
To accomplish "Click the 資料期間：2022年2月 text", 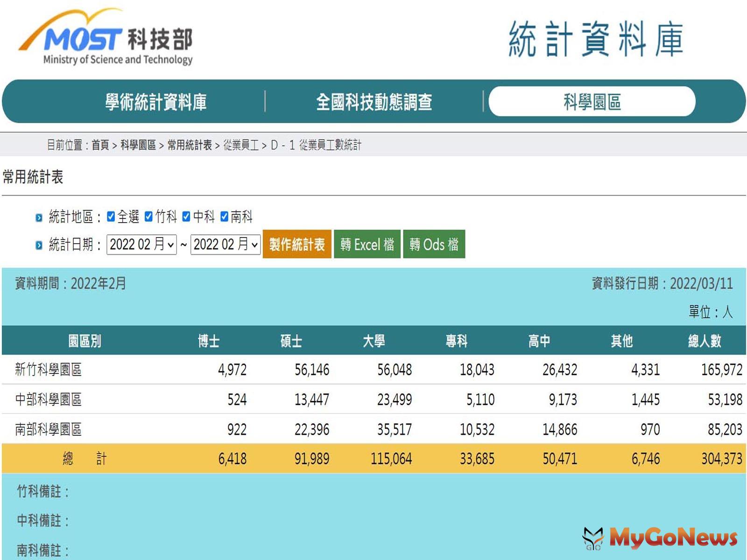I will click(x=70, y=283).
